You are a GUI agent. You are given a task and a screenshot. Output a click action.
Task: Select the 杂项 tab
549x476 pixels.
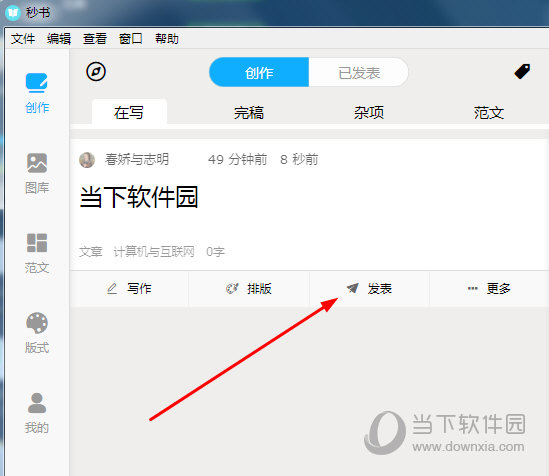tap(369, 113)
